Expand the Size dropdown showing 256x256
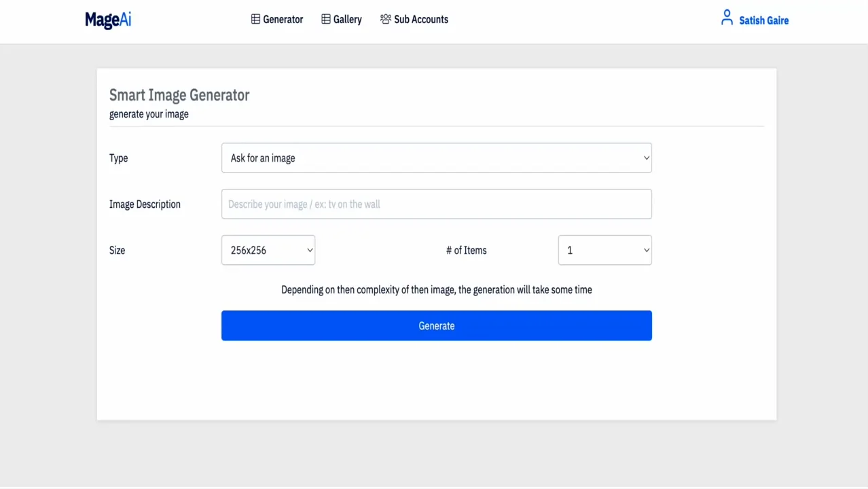The height and width of the screenshot is (489, 868). [x=268, y=250]
